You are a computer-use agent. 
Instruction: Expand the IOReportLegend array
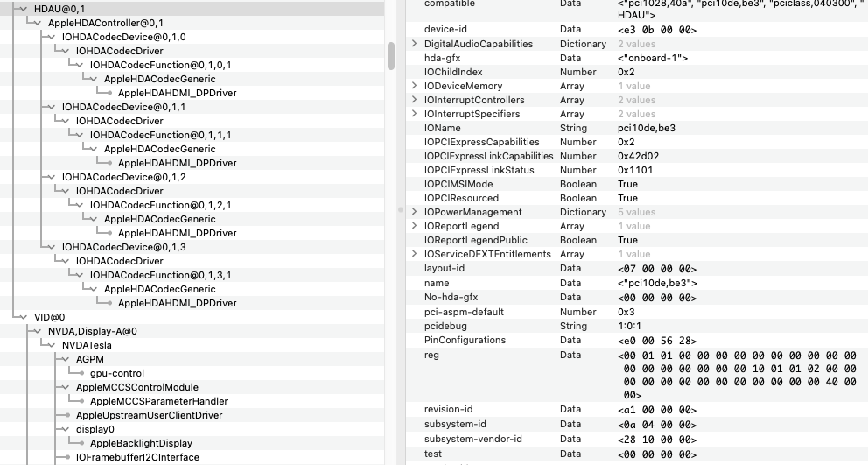click(414, 226)
